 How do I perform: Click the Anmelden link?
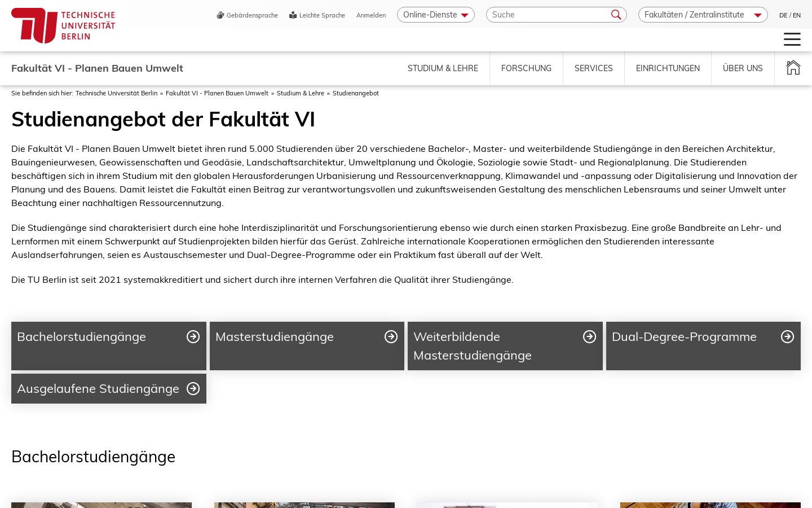371,15
